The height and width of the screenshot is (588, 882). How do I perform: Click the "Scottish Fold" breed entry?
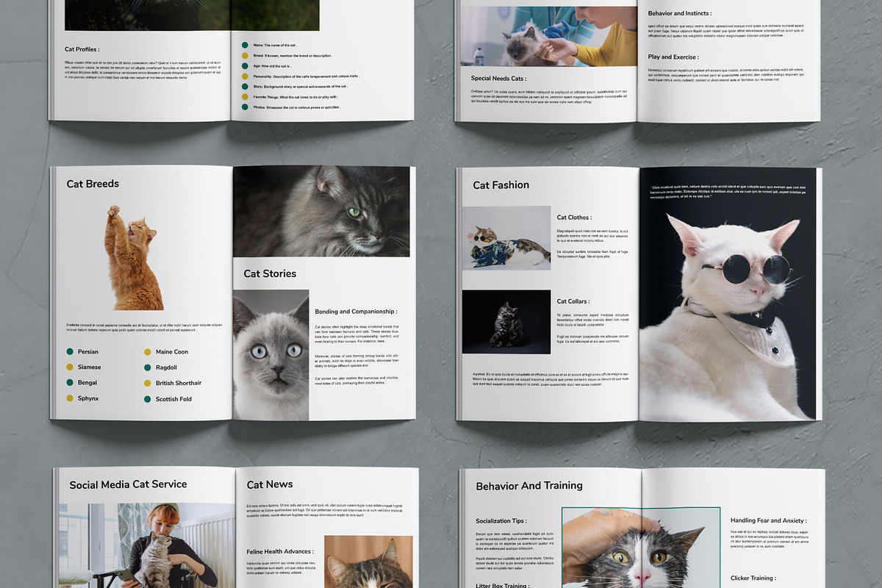pos(168,399)
